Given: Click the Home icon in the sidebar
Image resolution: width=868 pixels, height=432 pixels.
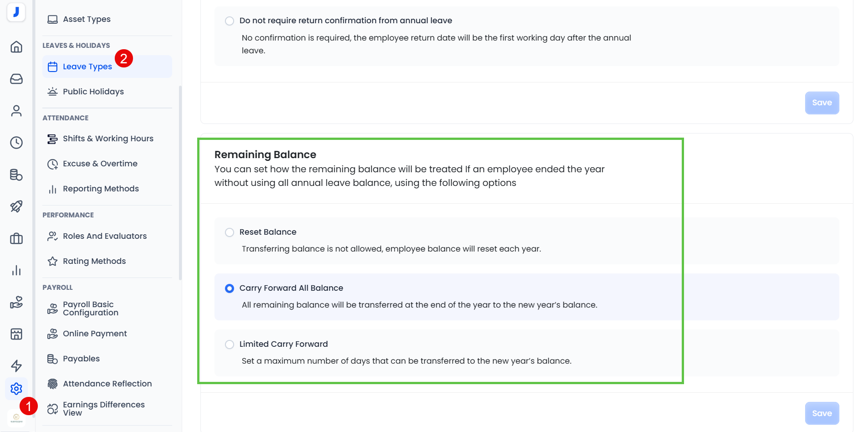Looking at the screenshot, I should pyautogui.click(x=16, y=47).
